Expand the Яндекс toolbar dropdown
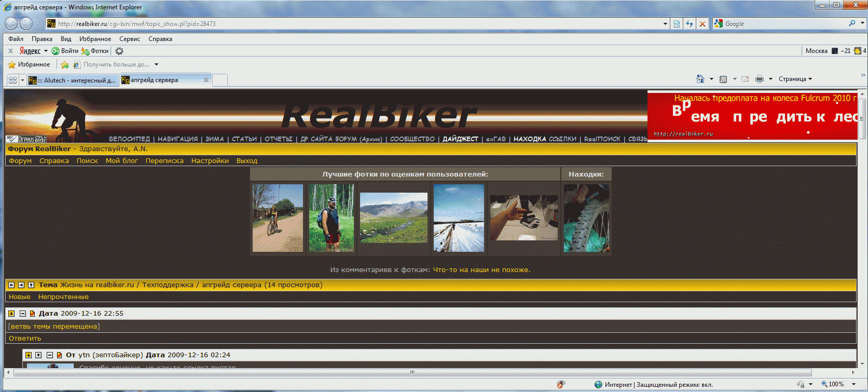Viewport: 868px width, 392px height. (46, 51)
